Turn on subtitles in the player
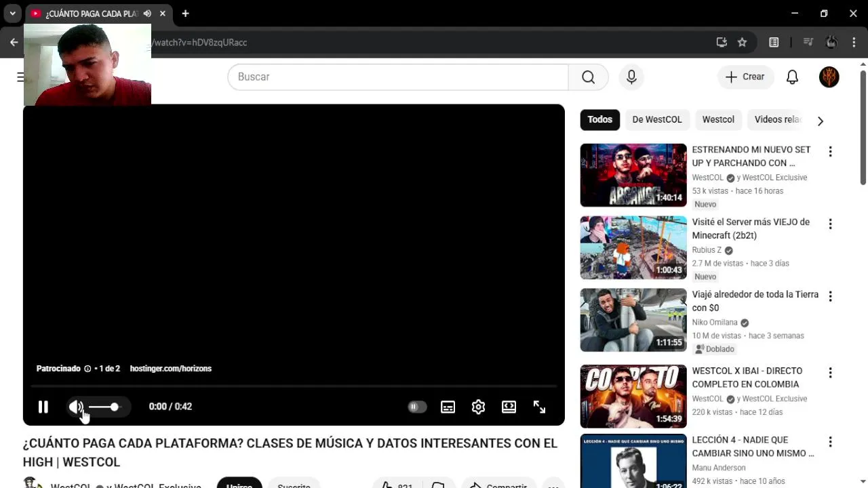868x488 pixels. pos(448,407)
